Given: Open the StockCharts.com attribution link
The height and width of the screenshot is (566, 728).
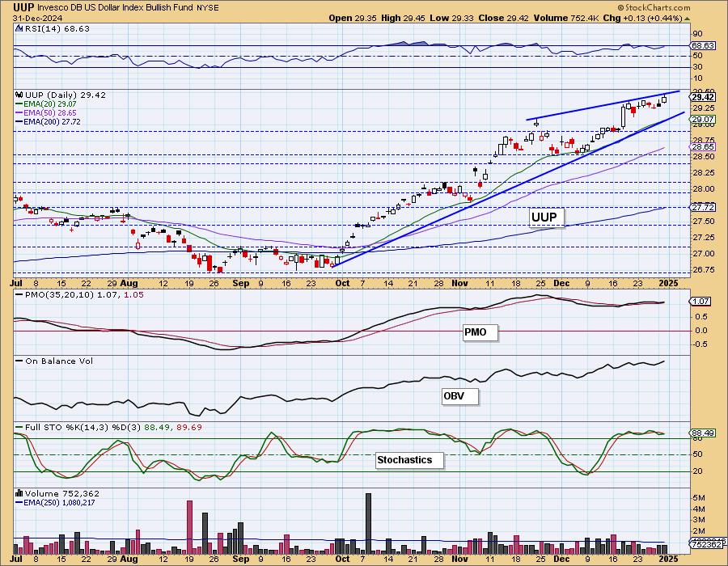Looking at the screenshot, I should 654,7.
